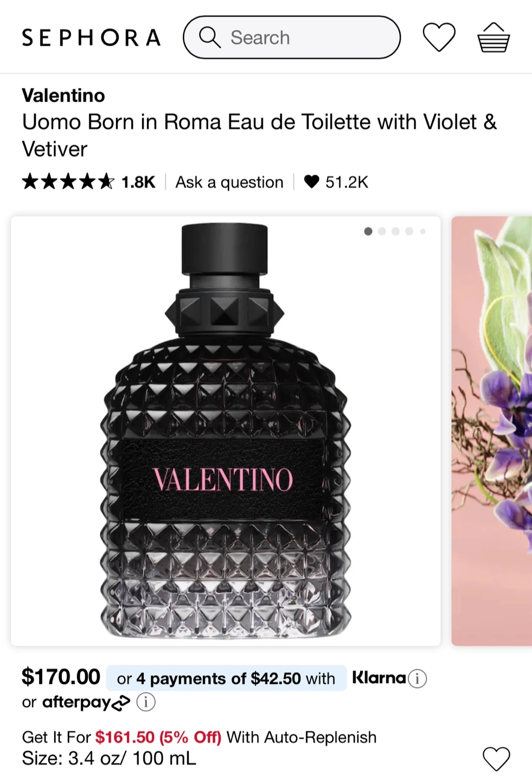Add to Loves via bottom heart outline

click(x=497, y=759)
